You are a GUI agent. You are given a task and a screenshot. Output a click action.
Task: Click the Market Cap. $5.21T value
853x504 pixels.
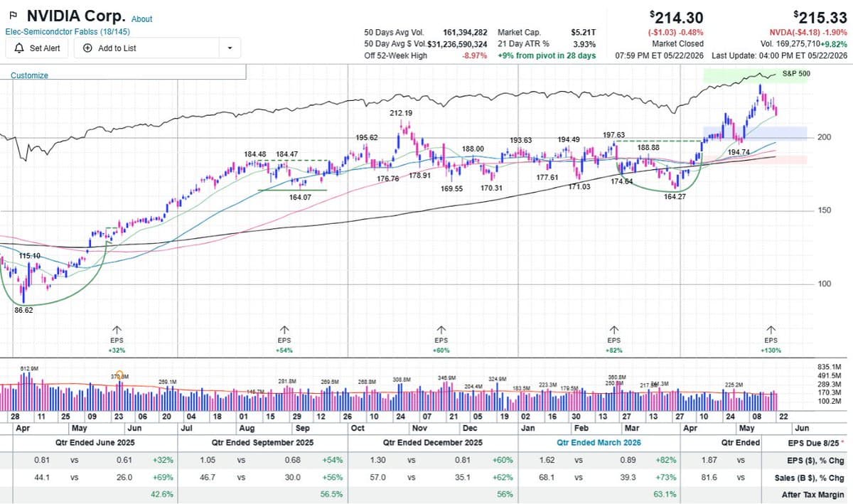click(584, 33)
